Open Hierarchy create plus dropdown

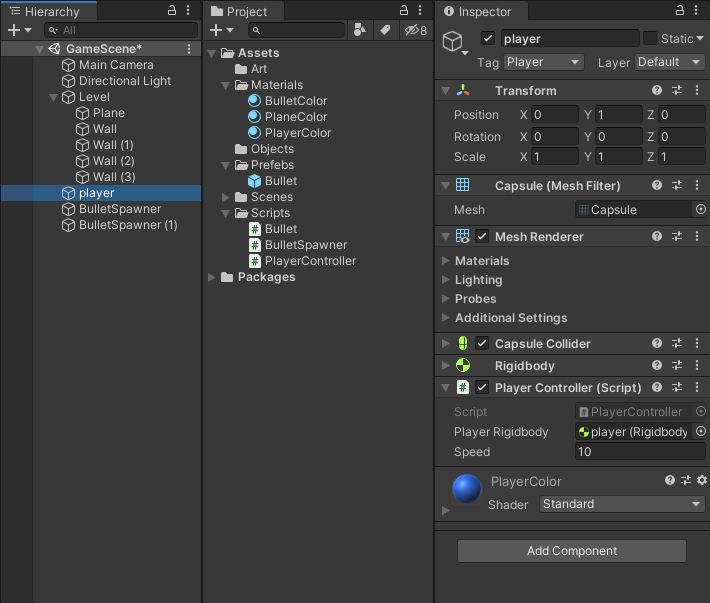(x=19, y=30)
